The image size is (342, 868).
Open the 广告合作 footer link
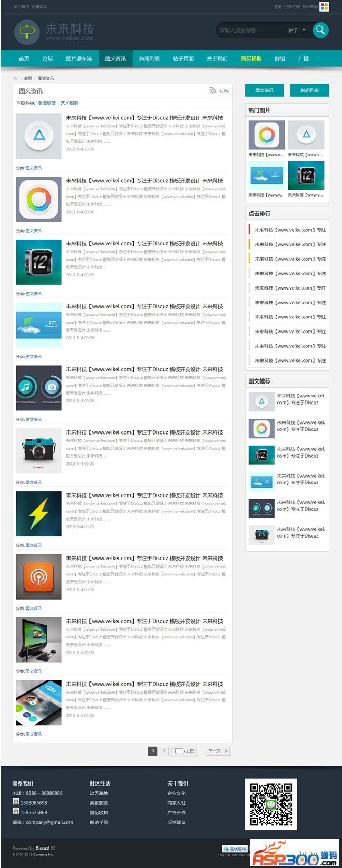click(176, 813)
